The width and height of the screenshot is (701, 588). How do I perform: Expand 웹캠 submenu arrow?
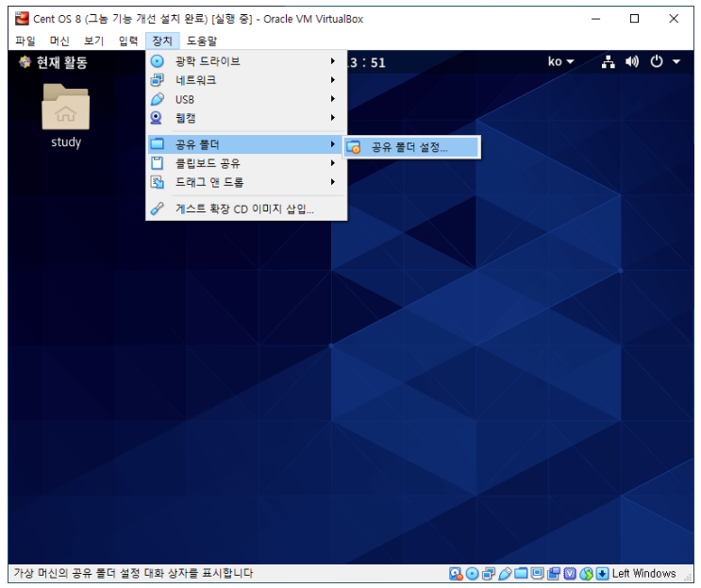pos(333,118)
